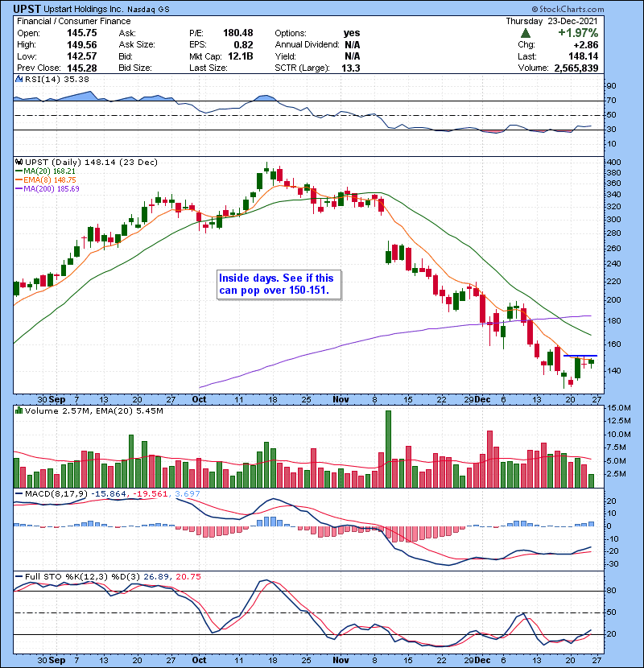Click the blue horizontal resistance line near 150
The image size is (644, 668).
click(x=580, y=356)
